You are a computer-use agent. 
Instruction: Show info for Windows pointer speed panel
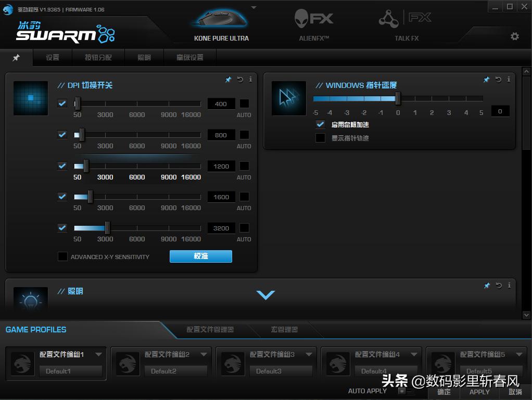coord(509,79)
